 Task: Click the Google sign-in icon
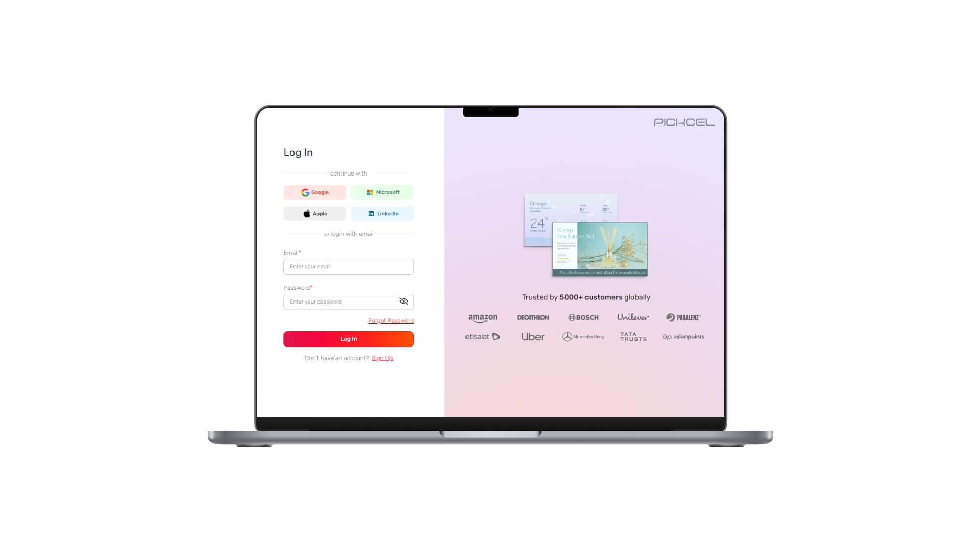click(x=304, y=192)
